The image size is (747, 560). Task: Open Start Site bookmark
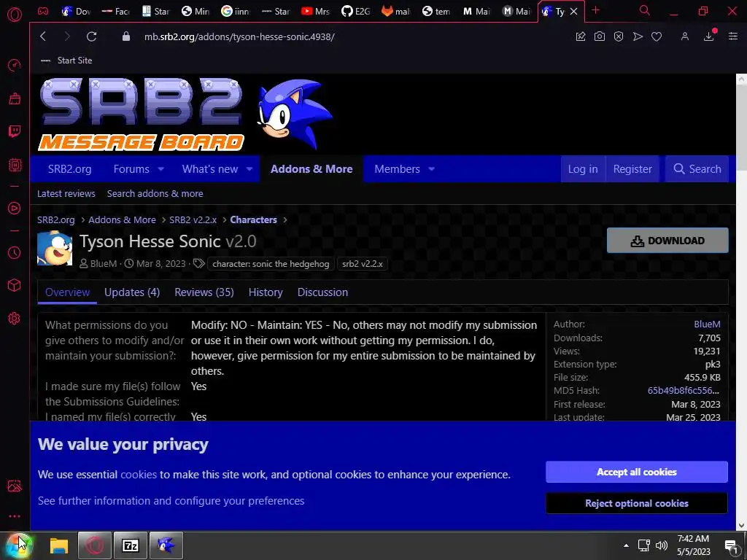(x=66, y=61)
